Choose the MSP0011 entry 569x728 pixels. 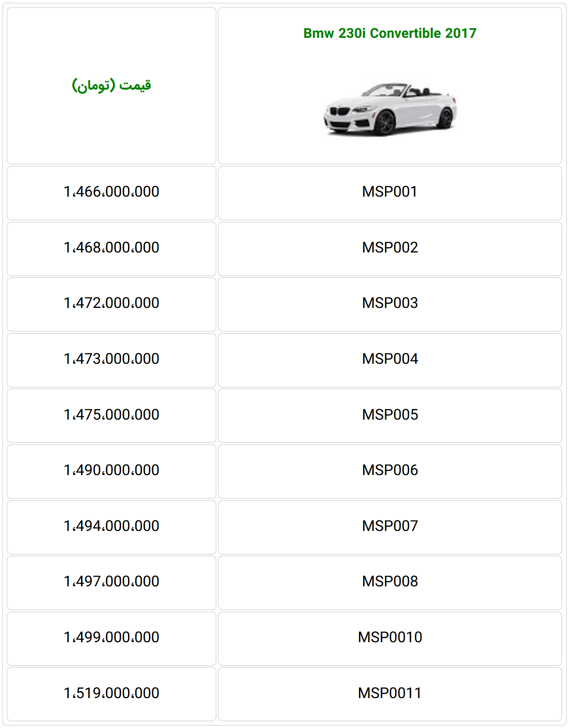tap(390, 693)
